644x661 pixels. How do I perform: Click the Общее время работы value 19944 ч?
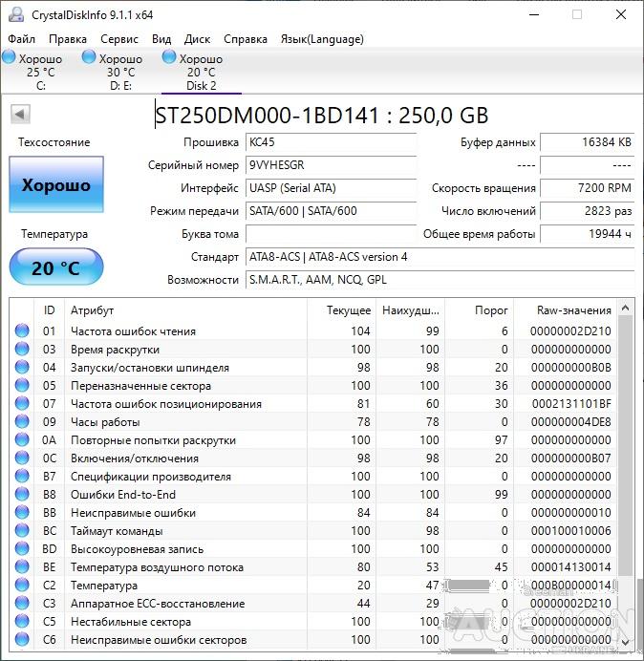coord(587,234)
